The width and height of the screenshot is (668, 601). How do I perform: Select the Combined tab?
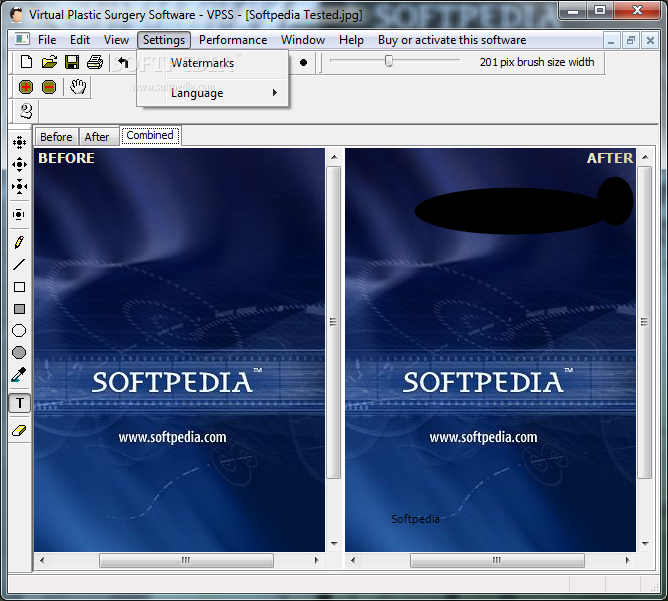point(150,135)
